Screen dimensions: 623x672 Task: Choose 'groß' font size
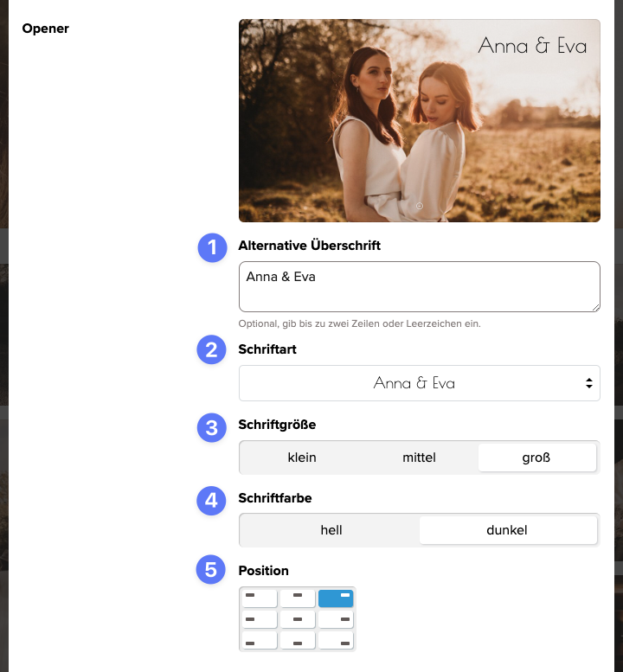click(536, 458)
